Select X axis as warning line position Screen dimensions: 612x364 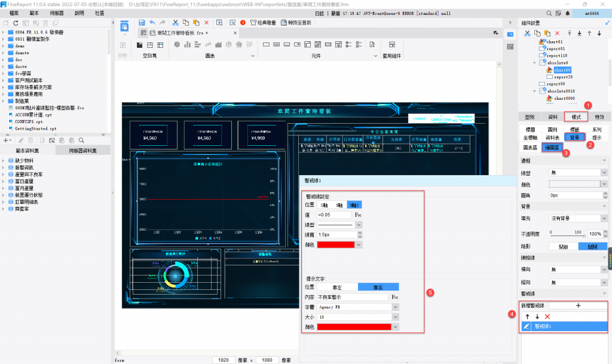(324, 205)
